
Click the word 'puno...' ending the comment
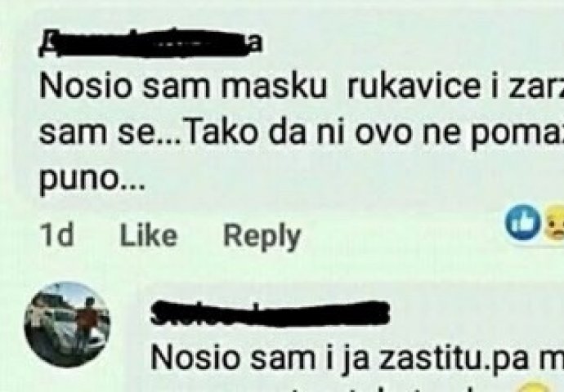(92, 180)
